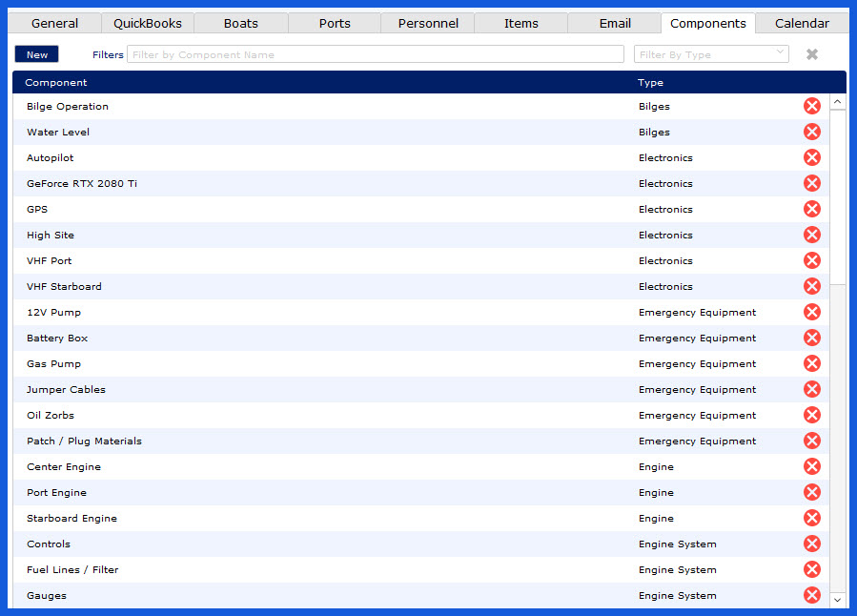Image resolution: width=857 pixels, height=616 pixels.
Task: Delete the Bilge Operation component
Action: click(x=812, y=106)
